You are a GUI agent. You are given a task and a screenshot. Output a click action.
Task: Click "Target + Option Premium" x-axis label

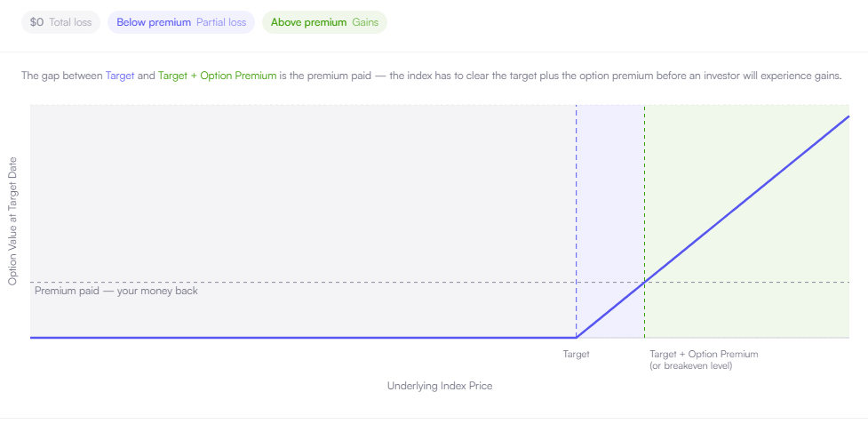coord(704,355)
